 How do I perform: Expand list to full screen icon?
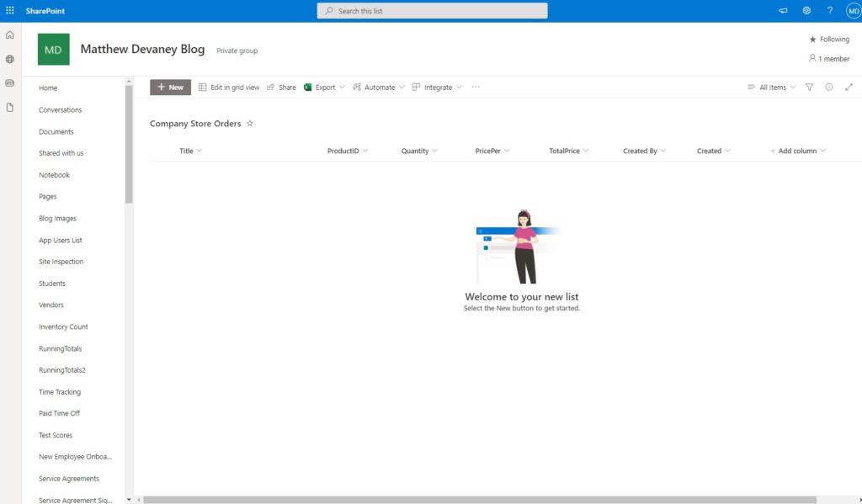click(849, 87)
